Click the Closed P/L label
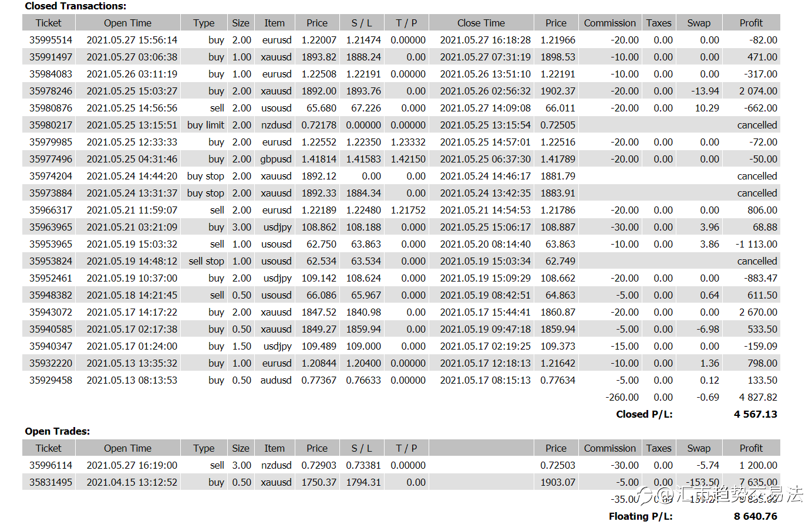 [x=644, y=414]
